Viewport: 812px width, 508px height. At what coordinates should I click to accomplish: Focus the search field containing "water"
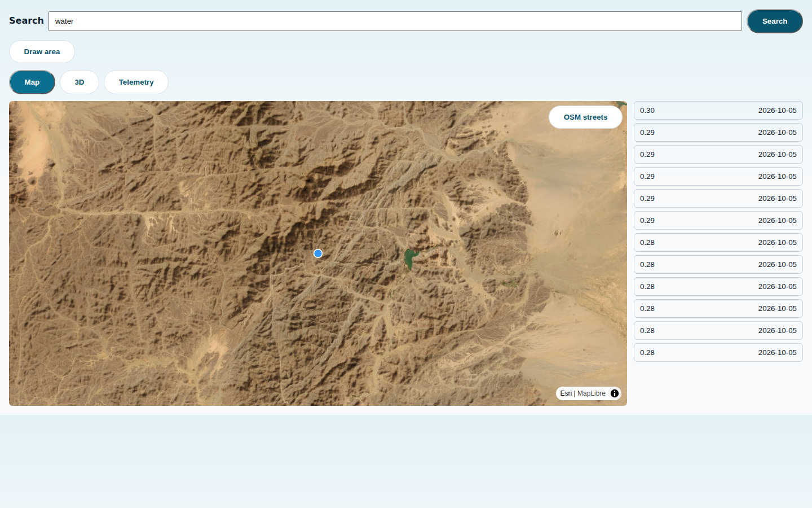click(x=395, y=21)
